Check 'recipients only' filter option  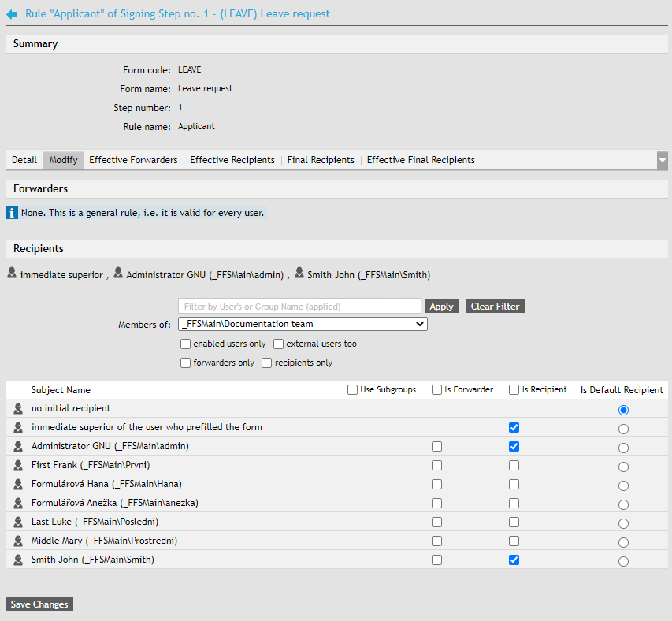267,363
